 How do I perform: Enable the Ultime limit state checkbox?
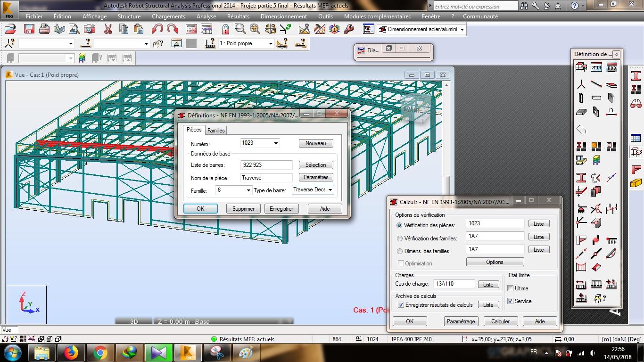point(510,288)
